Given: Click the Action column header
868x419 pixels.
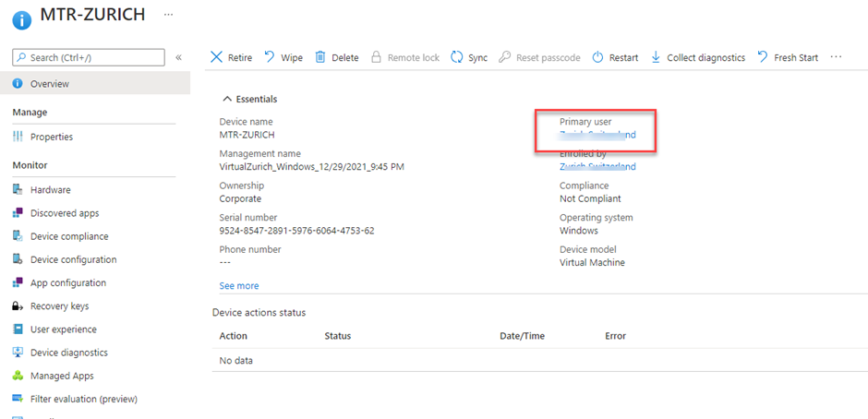Looking at the screenshot, I should 234,336.
